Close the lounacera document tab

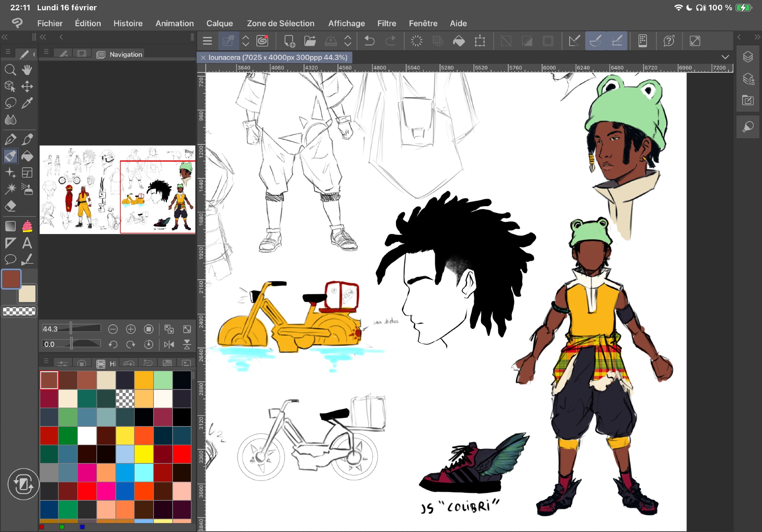pos(203,58)
